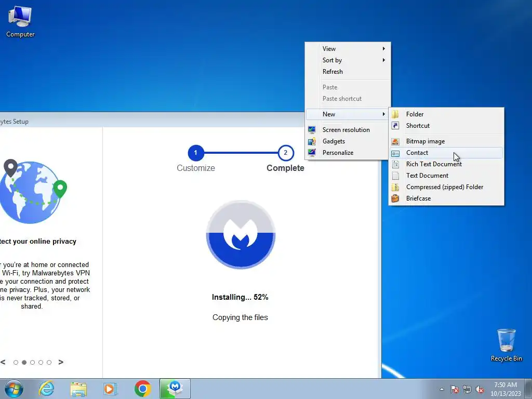
Task: Open Screen resolution from context menu
Action: [x=348, y=130]
